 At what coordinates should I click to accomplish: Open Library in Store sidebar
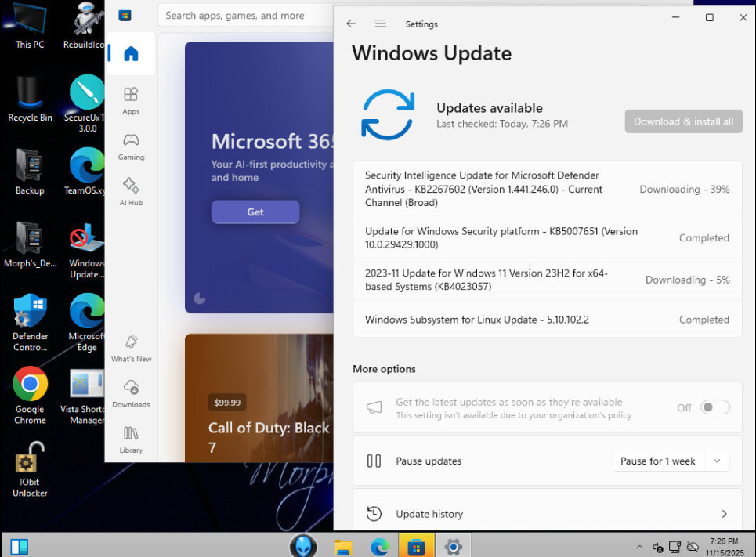[131, 439]
